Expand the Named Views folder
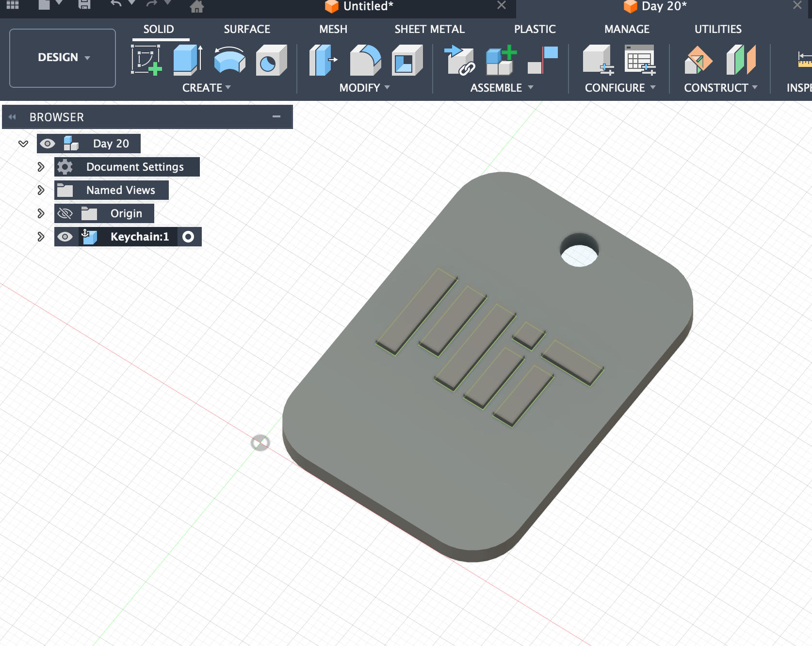This screenshot has height=646, width=812. pyautogui.click(x=41, y=190)
